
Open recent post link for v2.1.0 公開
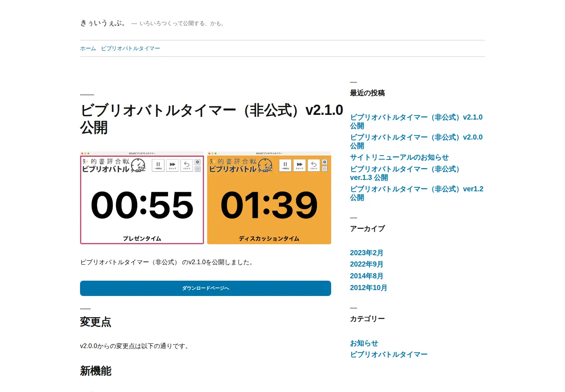coord(416,122)
